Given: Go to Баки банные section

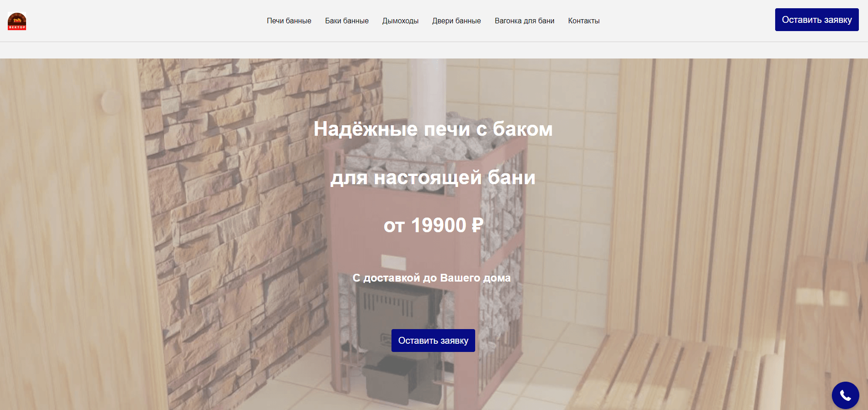Looking at the screenshot, I should (x=347, y=21).
